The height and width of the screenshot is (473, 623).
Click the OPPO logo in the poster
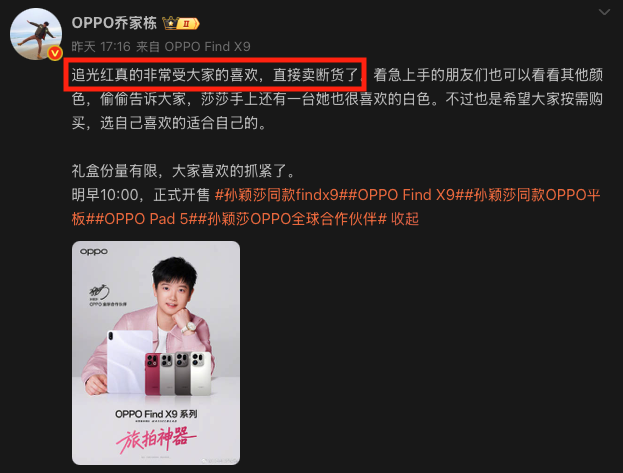coord(94,252)
